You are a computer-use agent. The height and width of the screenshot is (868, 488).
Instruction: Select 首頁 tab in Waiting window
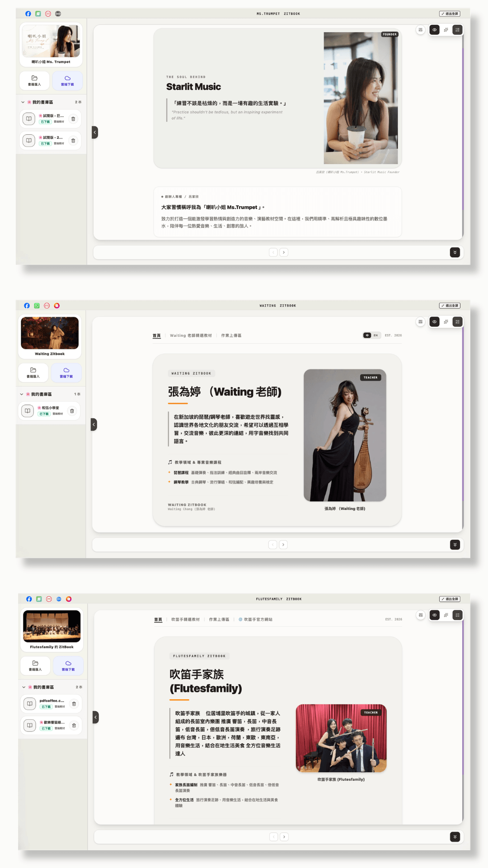point(156,335)
